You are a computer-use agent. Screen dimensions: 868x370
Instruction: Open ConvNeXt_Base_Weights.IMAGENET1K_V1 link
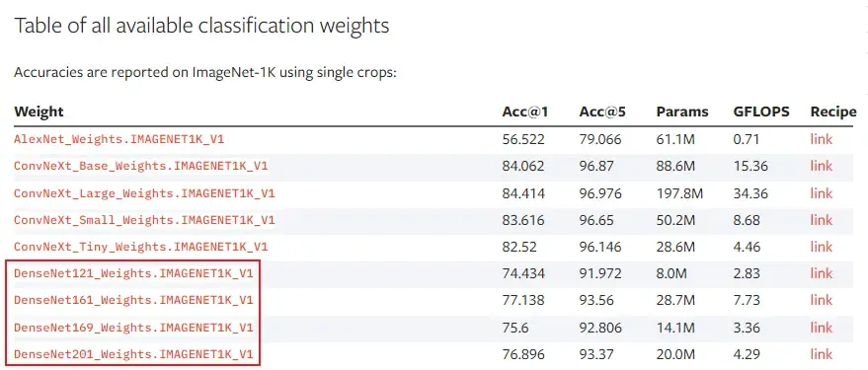pos(141,166)
